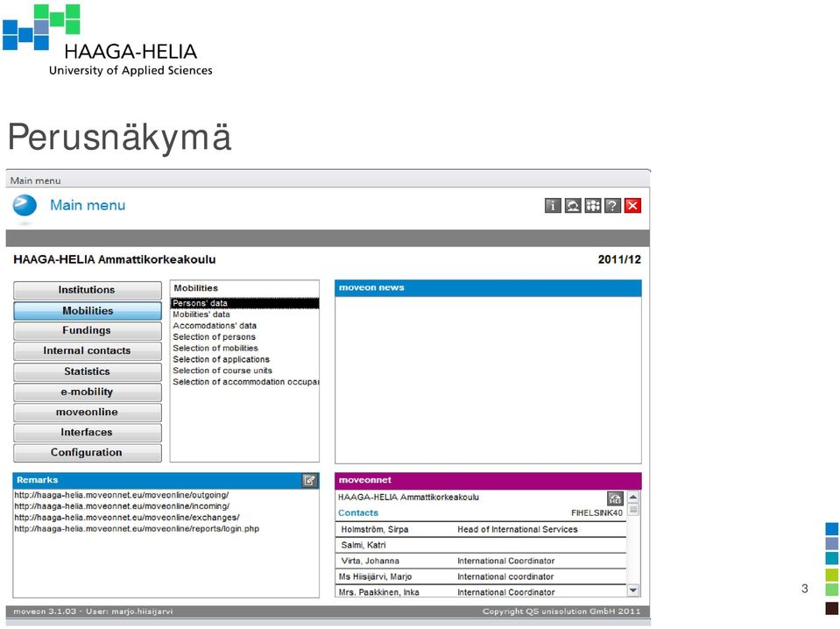Go to Internal contacts

pos(88,351)
